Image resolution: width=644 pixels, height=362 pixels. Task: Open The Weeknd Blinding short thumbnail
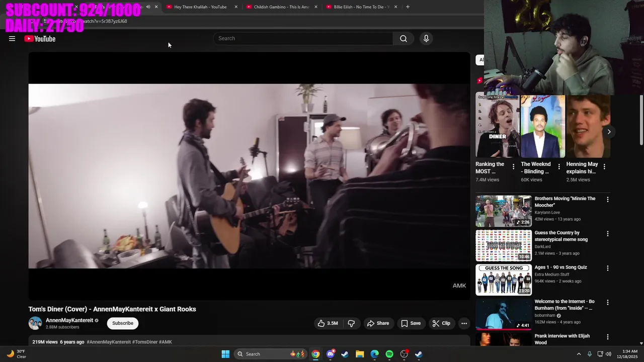click(543, 126)
